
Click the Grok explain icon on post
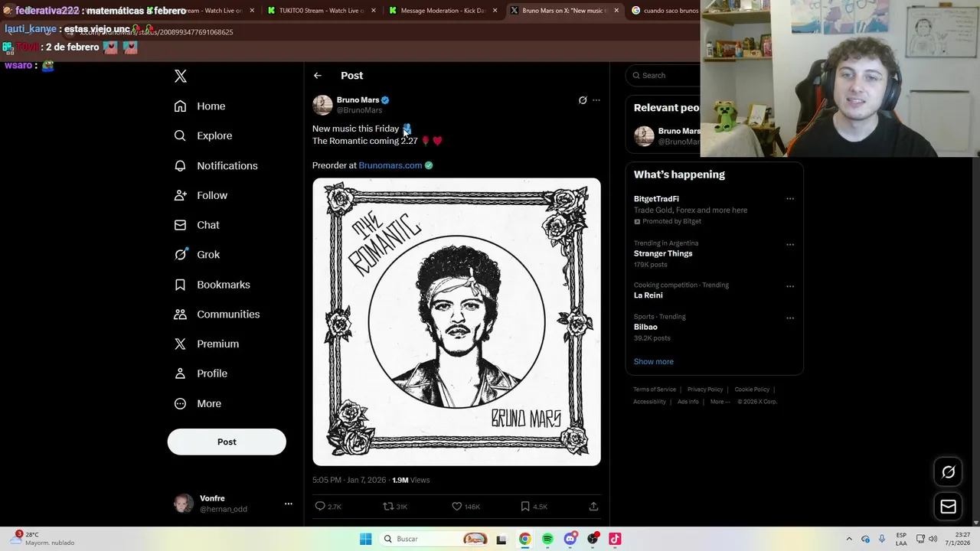[x=583, y=100]
